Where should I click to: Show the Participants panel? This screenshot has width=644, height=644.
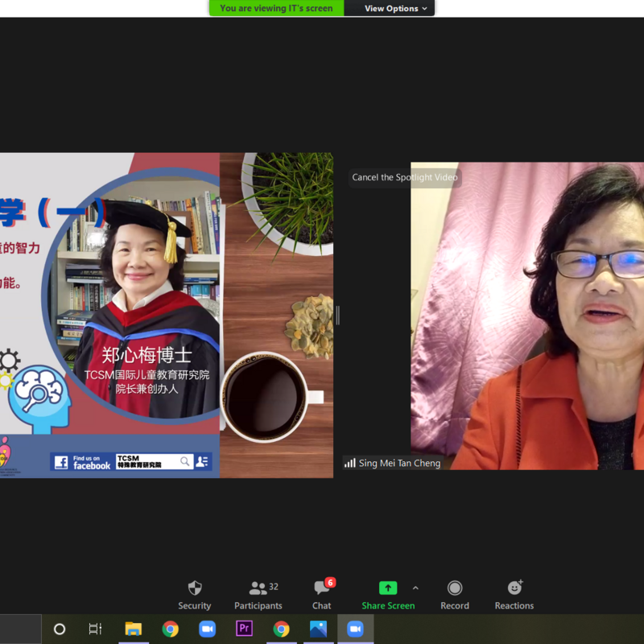pyautogui.click(x=258, y=594)
